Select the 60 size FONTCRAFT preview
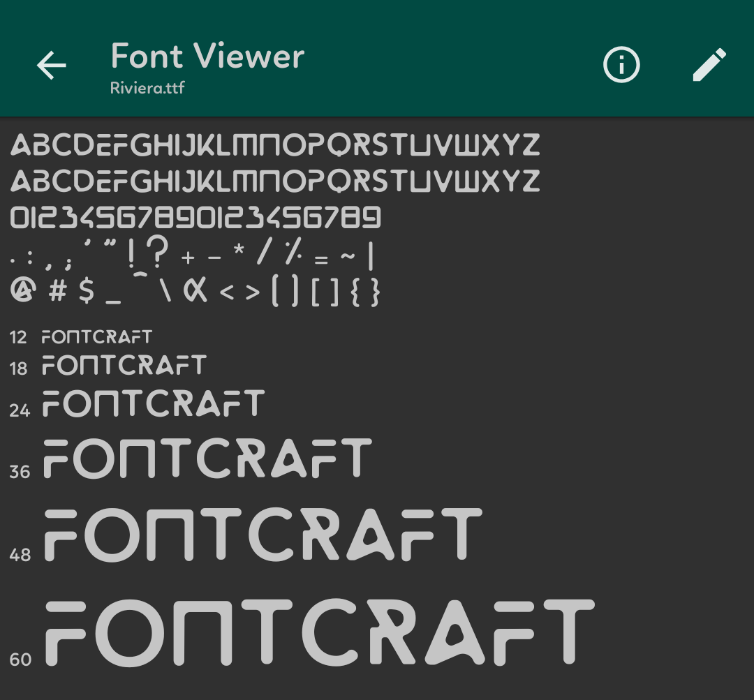Viewport: 754px width, 700px height. point(320,633)
